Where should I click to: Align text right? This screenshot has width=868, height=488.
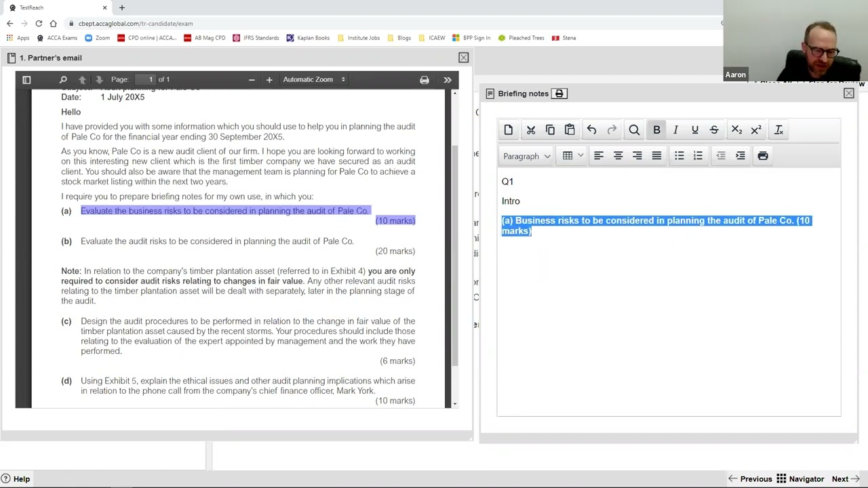coord(637,156)
